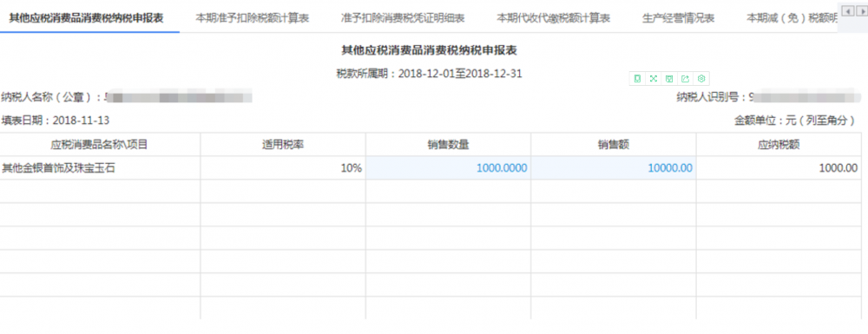Screen dimensions: 868x334
Task: Open the 生产经营情况表 tab
Action: point(679,17)
